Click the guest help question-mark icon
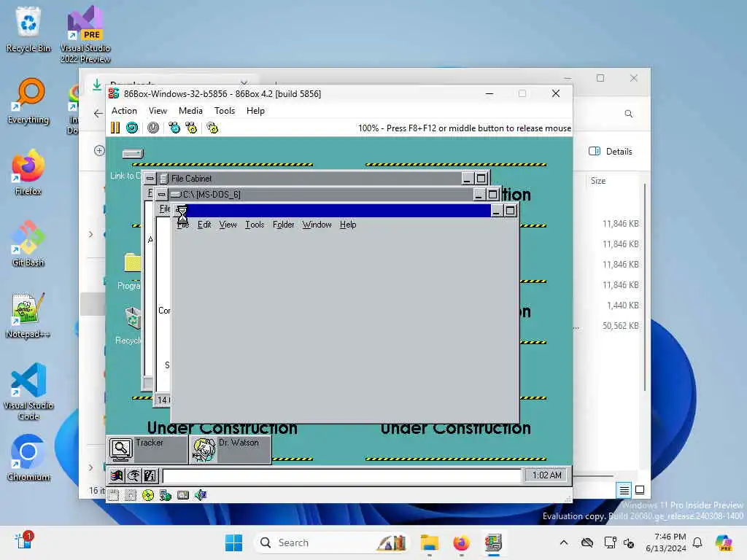Screen dimensions: 747x560 pyautogui.click(x=150, y=475)
